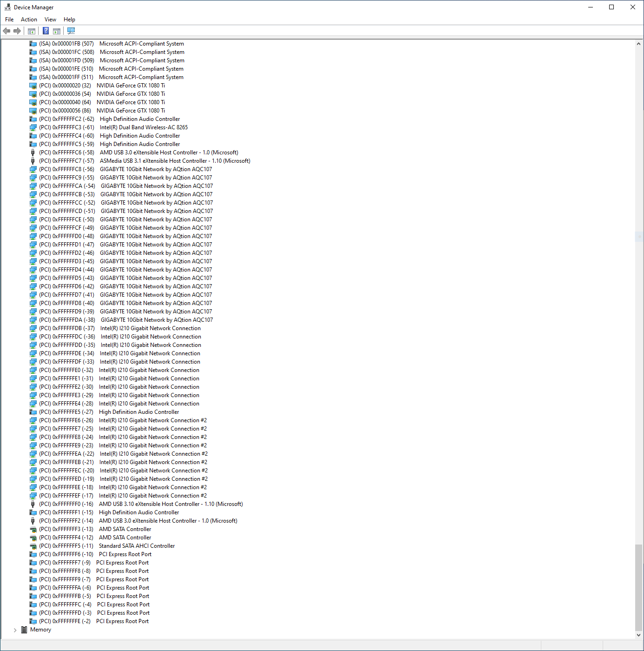Minimize the Device Manager window

tap(591, 7)
